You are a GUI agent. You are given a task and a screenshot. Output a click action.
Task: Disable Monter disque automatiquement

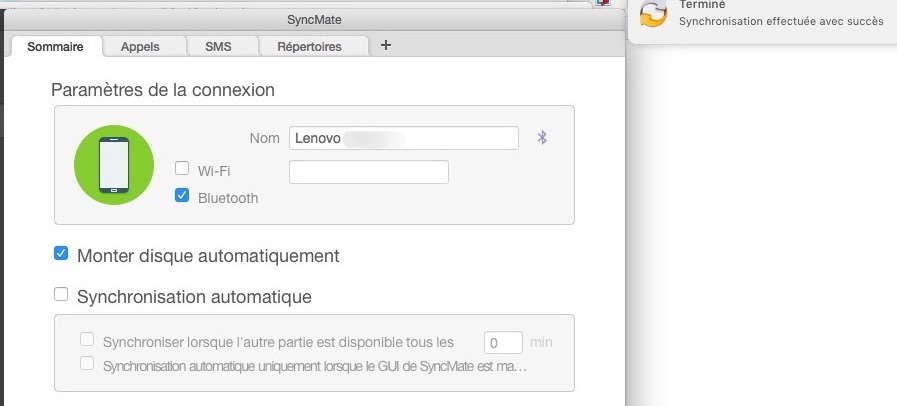(x=61, y=255)
